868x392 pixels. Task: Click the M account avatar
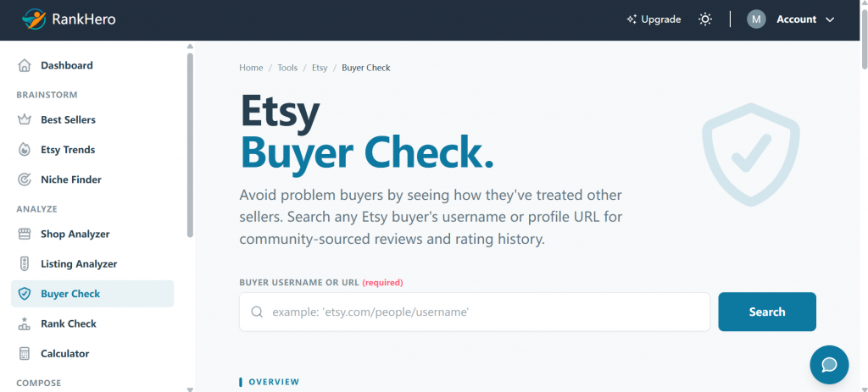(756, 19)
